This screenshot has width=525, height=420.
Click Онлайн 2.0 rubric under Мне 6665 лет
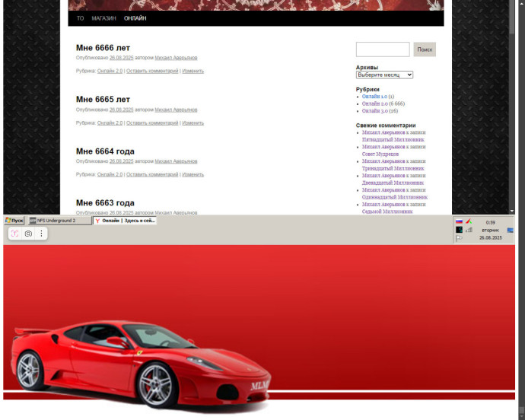click(110, 123)
